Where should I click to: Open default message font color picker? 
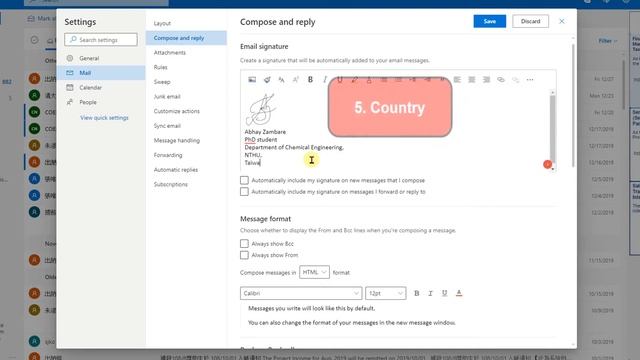coord(459,293)
